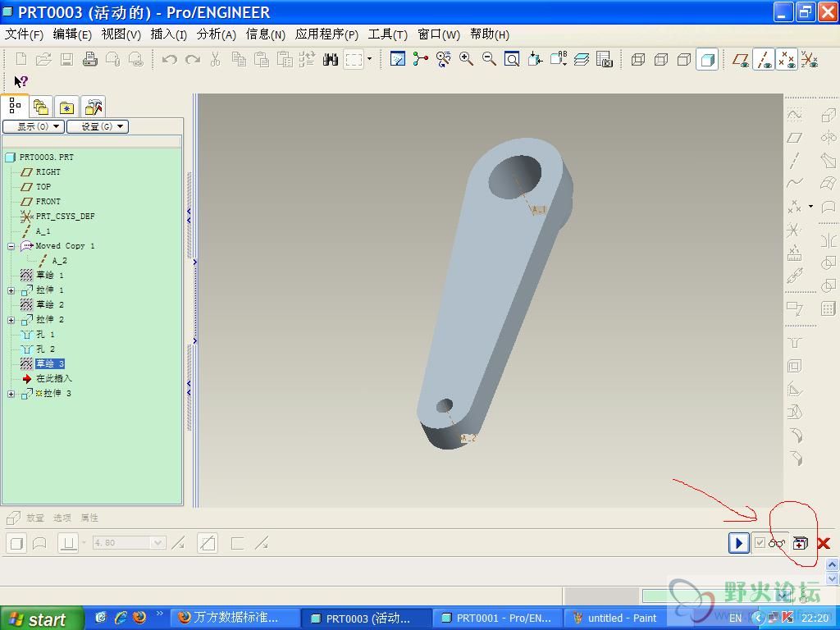Open the 工具(T) menu
This screenshot has height=630, width=840.
[388, 34]
